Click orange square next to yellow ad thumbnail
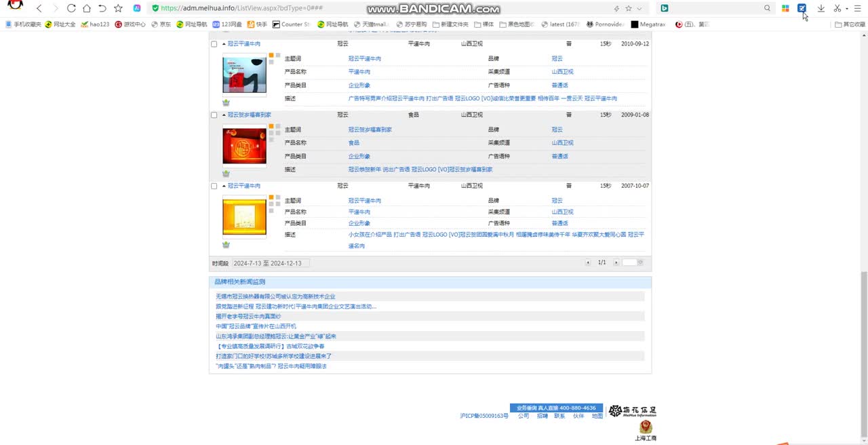This screenshot has width=868, height=445. coord(271,197)
